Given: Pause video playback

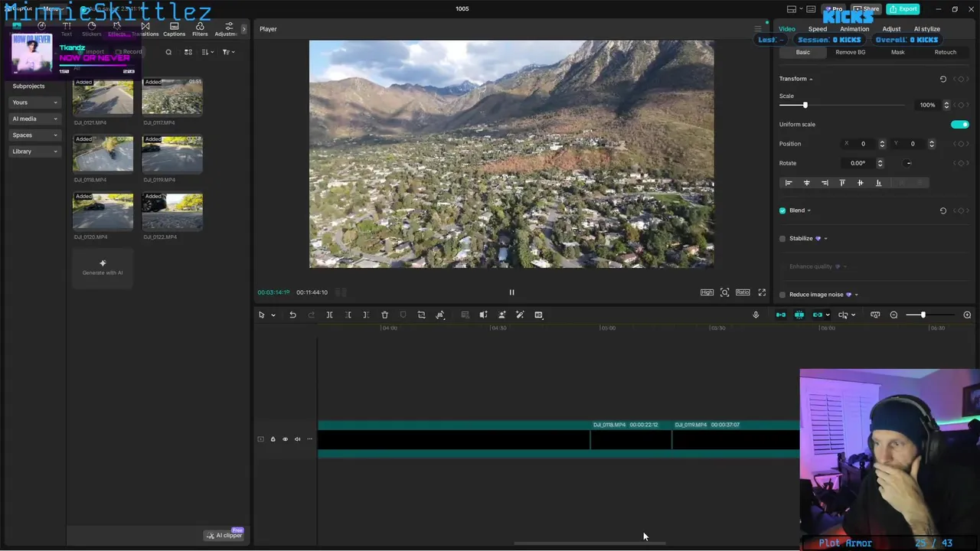Looking at the screenshot, I should (x=512, y=292).
